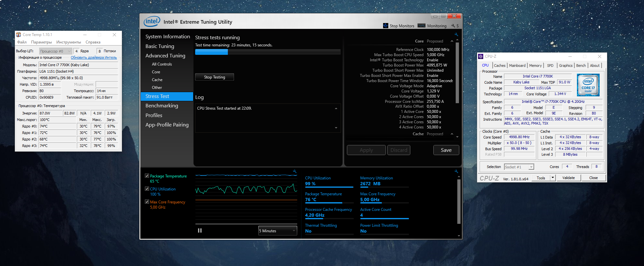644x266 pixels.
Task: Open the Intel driver update link
Action: 94,57
